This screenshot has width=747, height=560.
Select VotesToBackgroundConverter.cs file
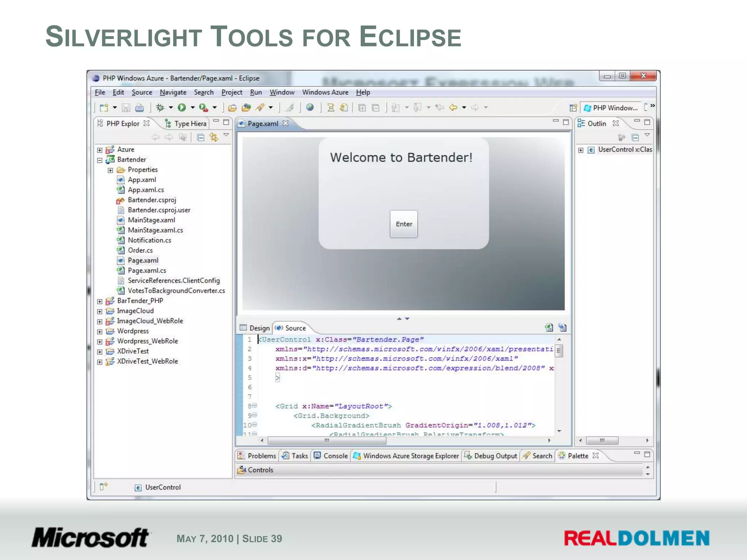176,291
